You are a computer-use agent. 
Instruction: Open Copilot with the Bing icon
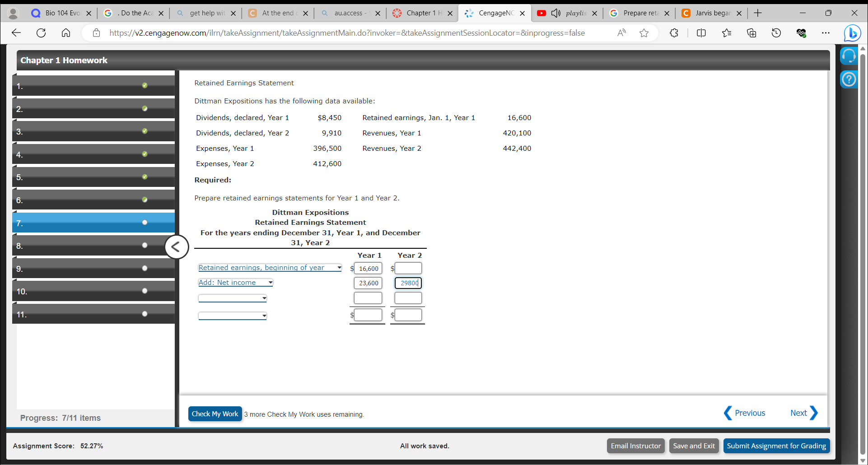pos(852,33)
